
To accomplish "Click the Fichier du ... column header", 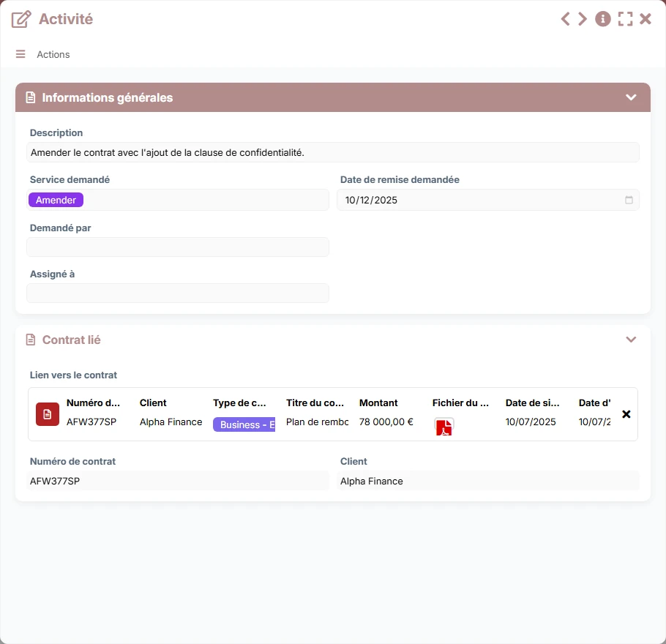I will [x=460, y=402].
